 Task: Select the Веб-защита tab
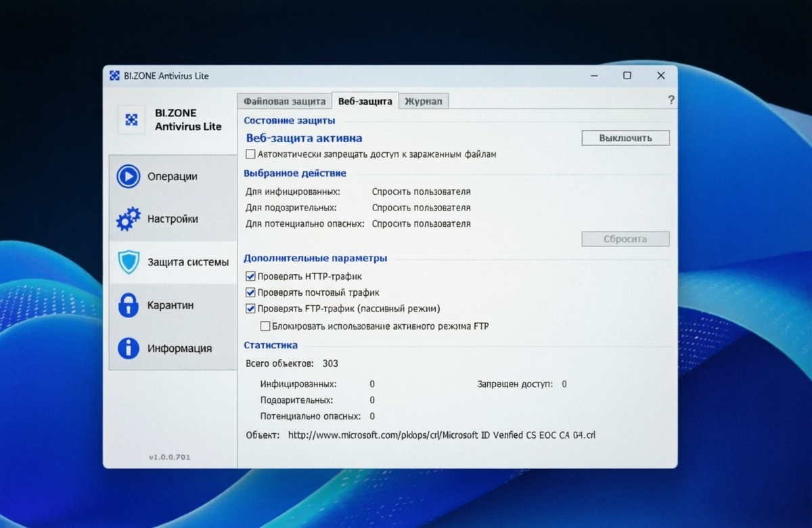[365, 101]
